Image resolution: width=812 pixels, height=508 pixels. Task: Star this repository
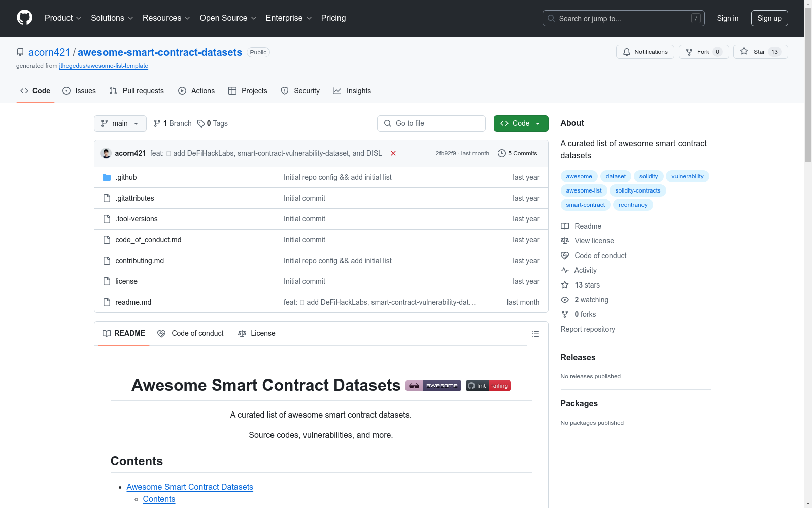click(x=760, y=52)
